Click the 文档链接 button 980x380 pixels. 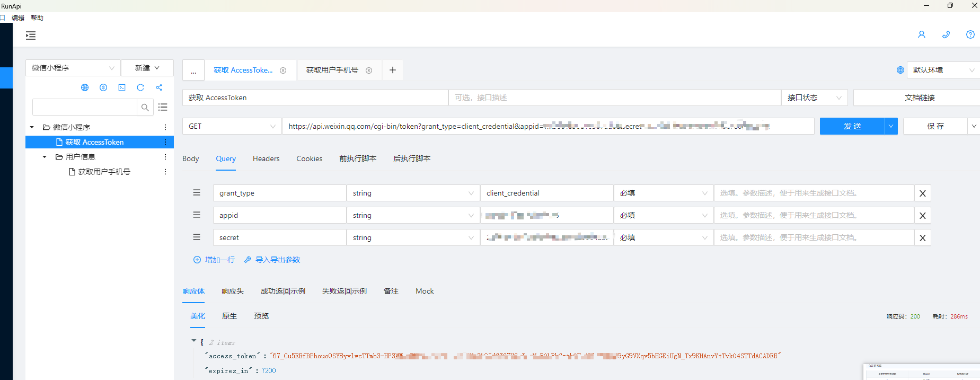[920, 98]
